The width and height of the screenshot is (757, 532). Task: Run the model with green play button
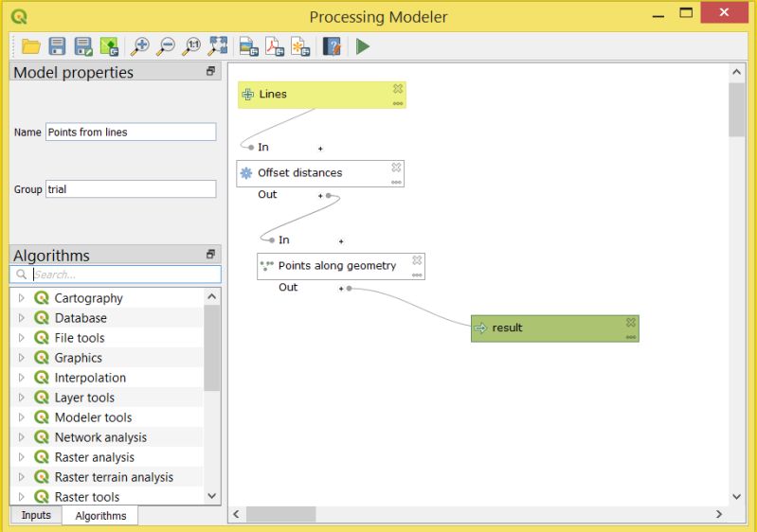click(363, 46)
